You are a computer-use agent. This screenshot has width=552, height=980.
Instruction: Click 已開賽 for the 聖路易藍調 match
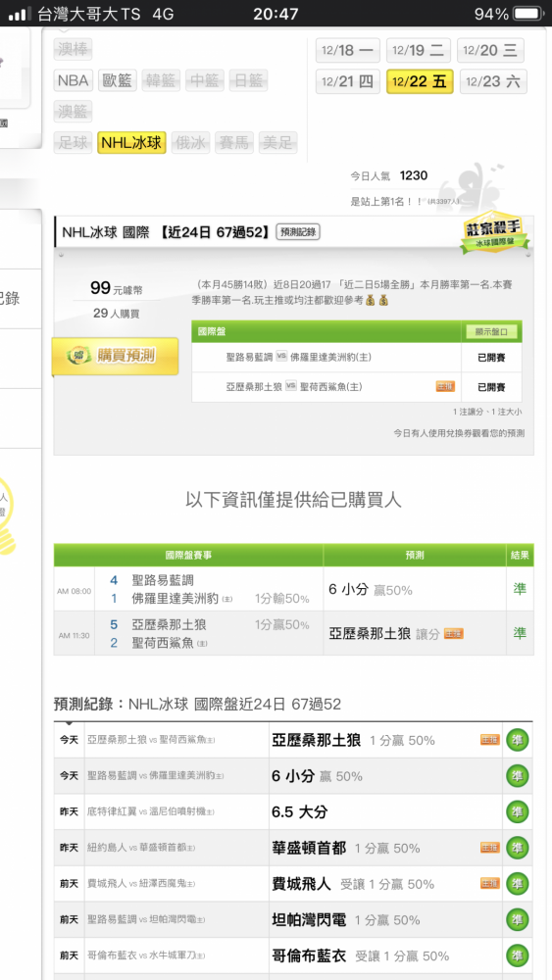pyautogui.click(x=491, y=358)
